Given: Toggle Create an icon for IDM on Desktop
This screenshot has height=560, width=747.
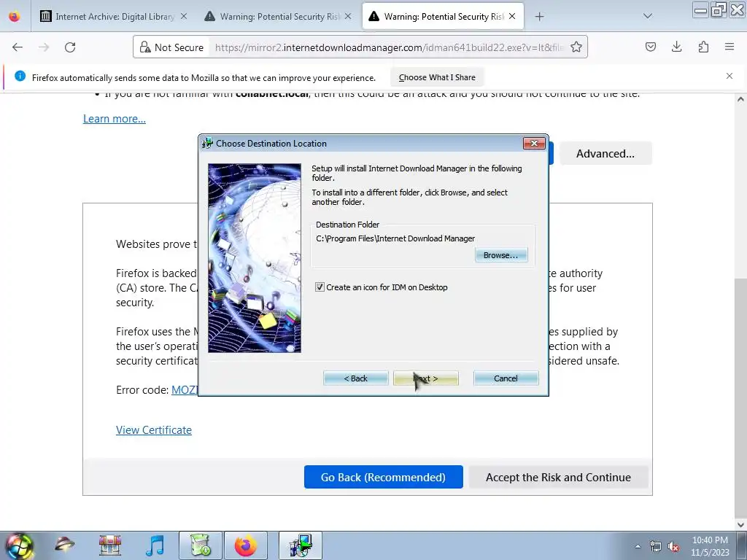Looking at the screenshot, I should point(320,287).
